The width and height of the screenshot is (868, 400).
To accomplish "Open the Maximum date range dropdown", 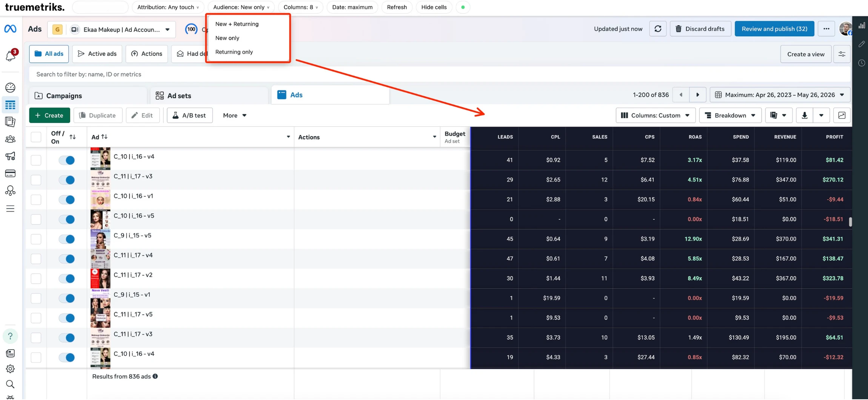I will [x=780, y=95].
